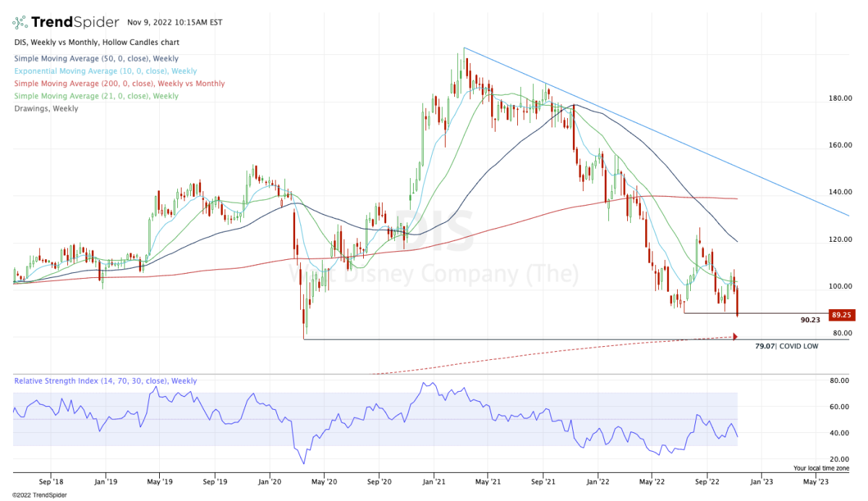Screen dimensions: 868x501
Task: Click the red arrow marker near 80.00
Action: [736, 336]
